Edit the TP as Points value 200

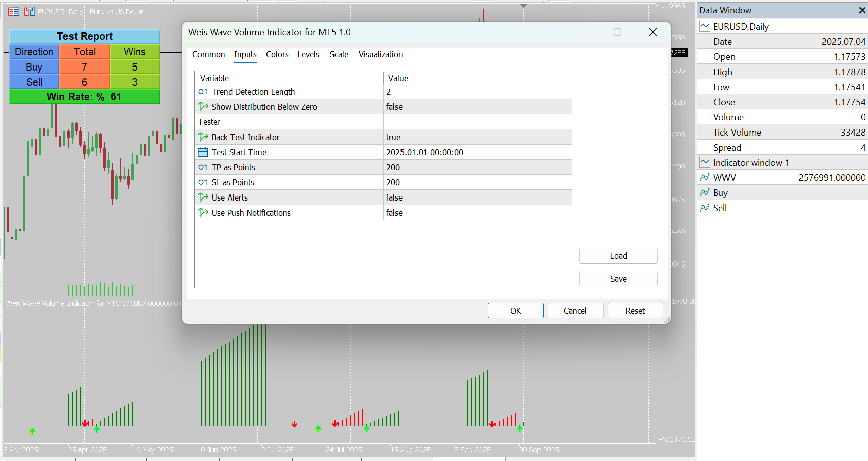[478, 167]
